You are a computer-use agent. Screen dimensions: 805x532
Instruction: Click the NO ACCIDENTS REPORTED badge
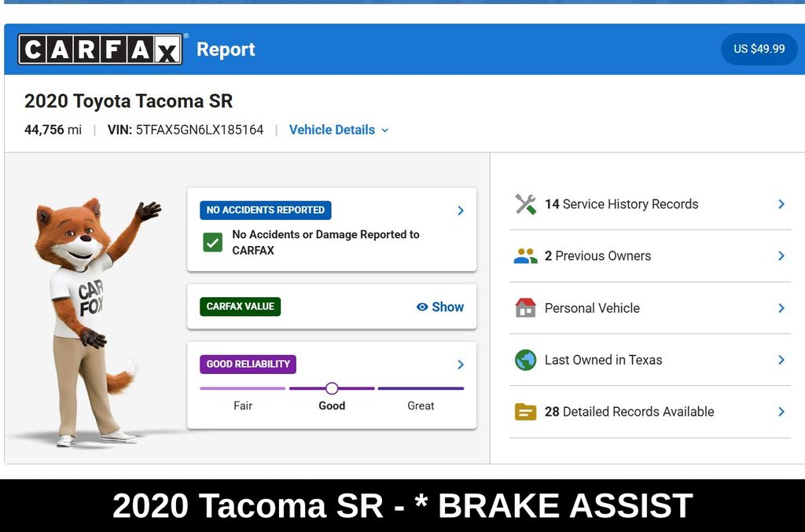coord(266,210)
